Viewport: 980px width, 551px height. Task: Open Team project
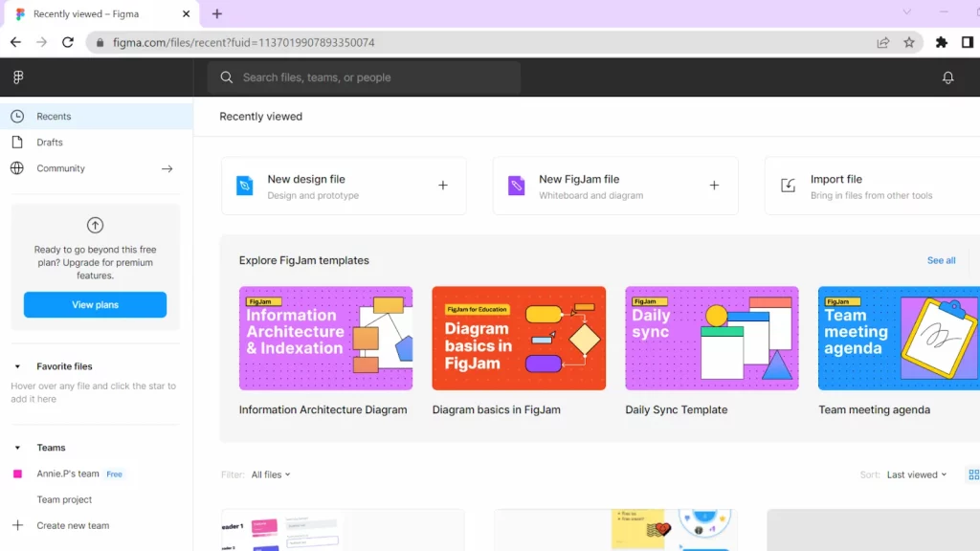tap(64, 499)
